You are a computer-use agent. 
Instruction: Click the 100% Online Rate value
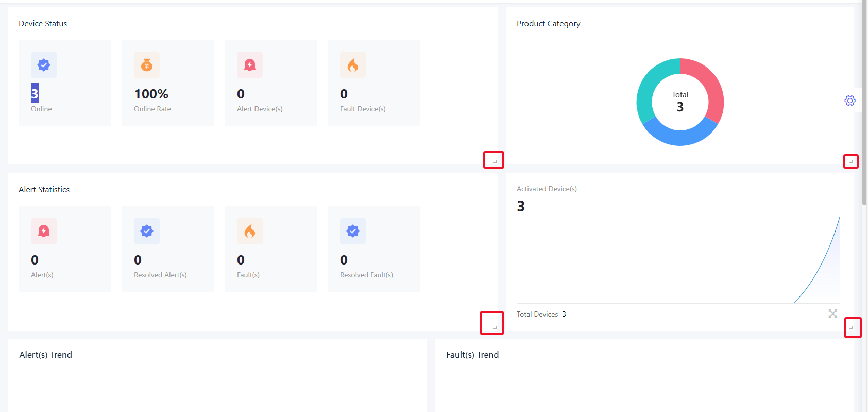point(151,94)
